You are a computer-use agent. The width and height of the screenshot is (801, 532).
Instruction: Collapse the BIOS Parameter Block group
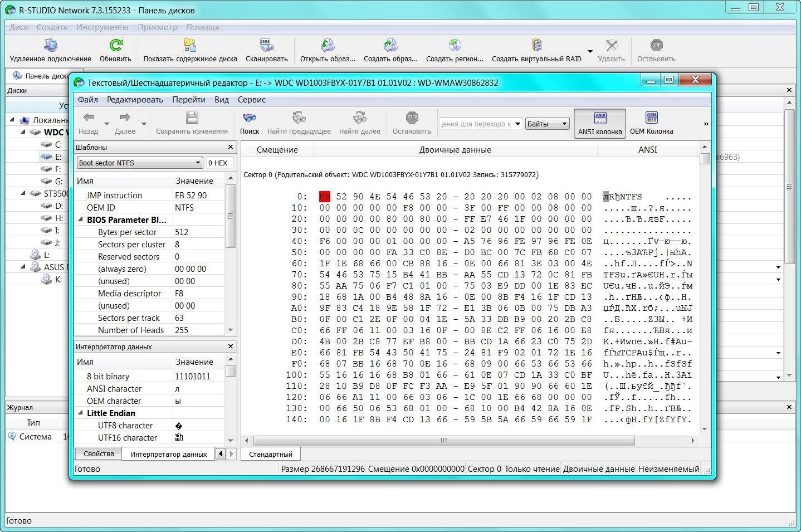[80, 219]
